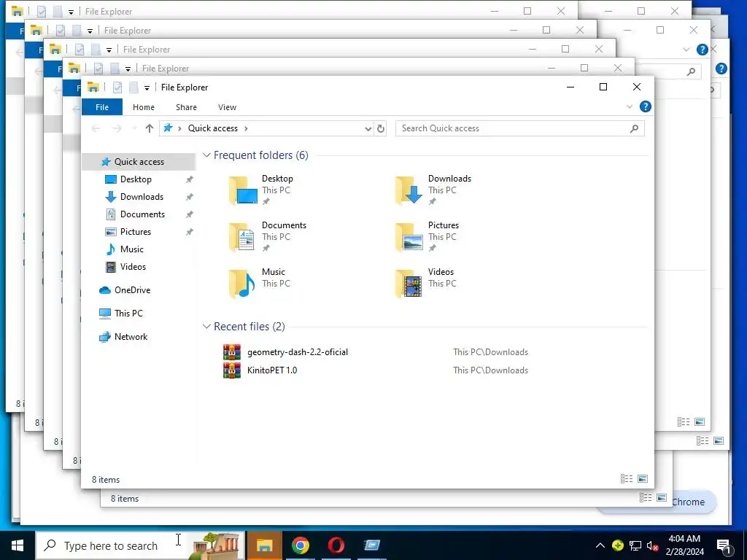Image resolution: width=747 pixels, height=560 pixels.
Task: Switch front window to Large icons view
Action: tap(643, 478)
